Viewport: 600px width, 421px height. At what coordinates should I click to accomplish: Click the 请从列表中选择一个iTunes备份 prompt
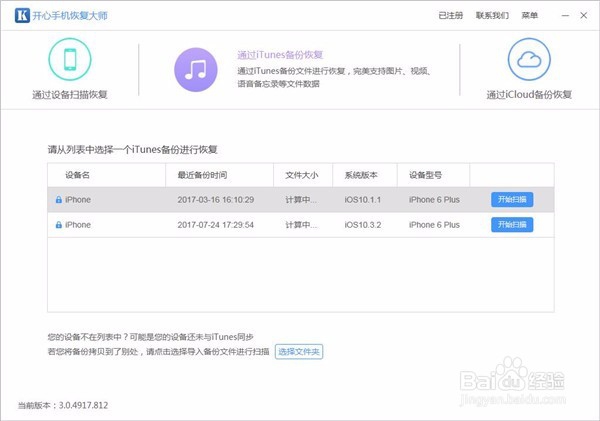click(x=132, y=150)
